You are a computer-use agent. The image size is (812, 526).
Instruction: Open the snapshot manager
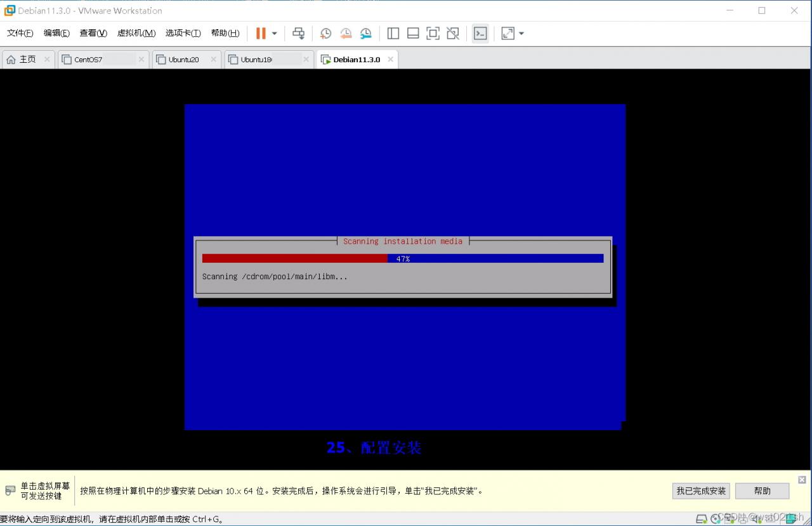tap(366, 34)
